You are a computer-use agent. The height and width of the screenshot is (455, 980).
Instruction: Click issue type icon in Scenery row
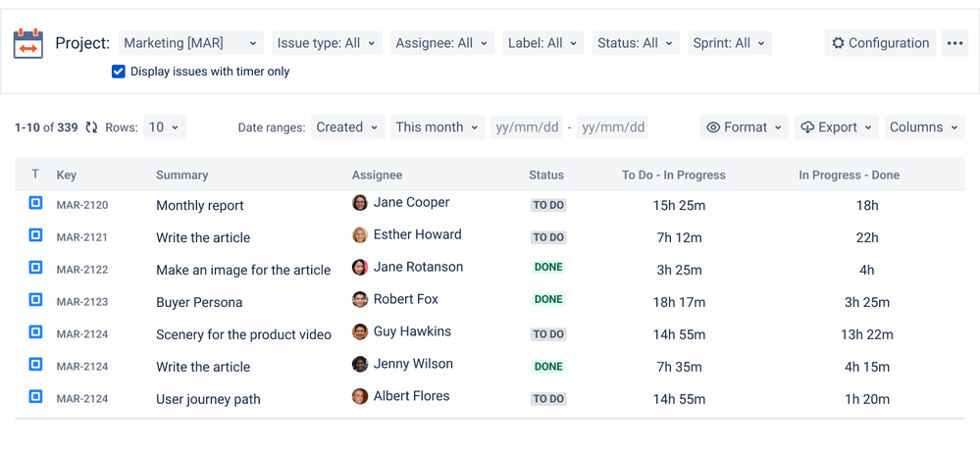click(35, 331)
